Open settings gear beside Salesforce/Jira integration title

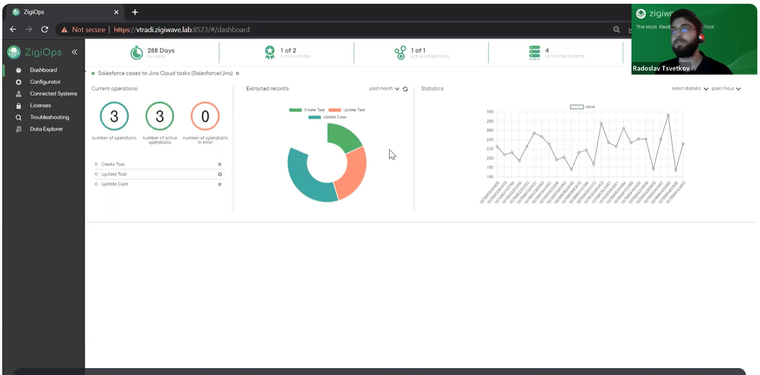click(238, 73)
